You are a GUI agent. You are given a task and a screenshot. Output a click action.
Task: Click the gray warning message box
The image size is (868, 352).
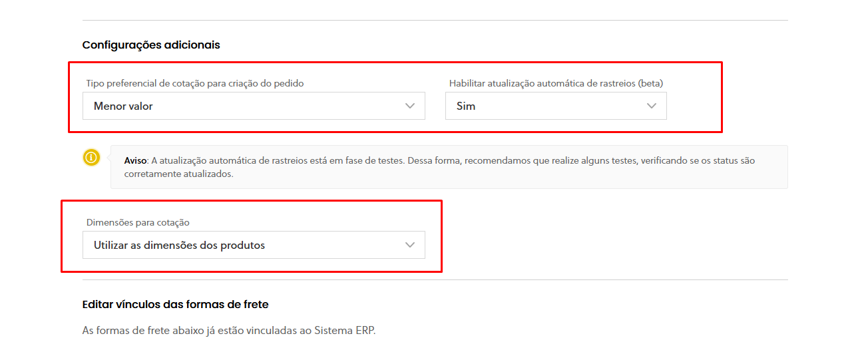click(x=449, y=167)
